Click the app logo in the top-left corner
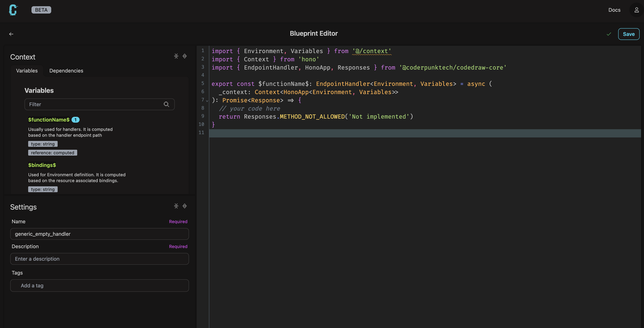Image resolution: width=644 pixels, height=328 pixels. (13, 10)
